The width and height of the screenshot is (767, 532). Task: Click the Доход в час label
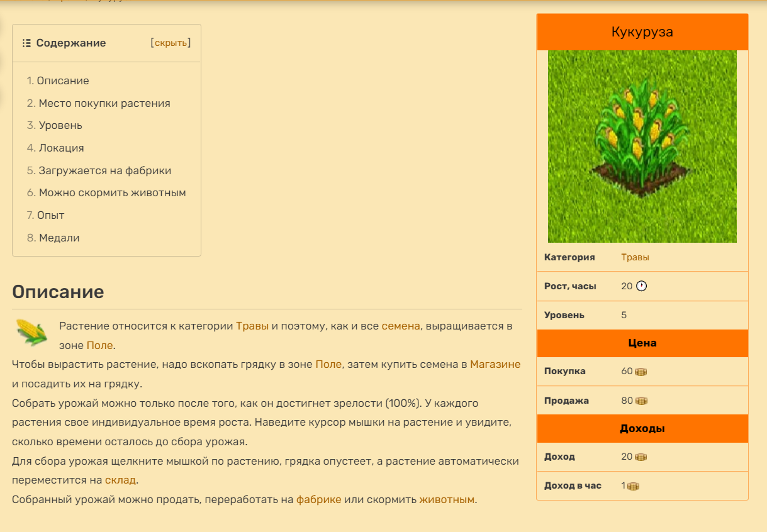(x=573, y=485)
